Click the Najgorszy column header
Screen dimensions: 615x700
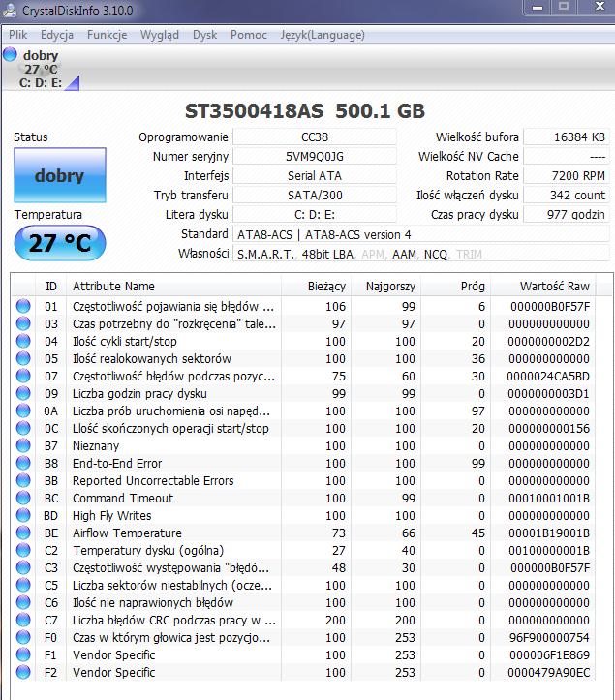coord(385,287)
